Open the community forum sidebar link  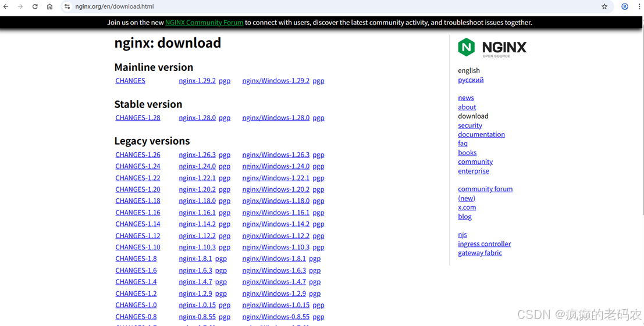(x=485, y=194)
